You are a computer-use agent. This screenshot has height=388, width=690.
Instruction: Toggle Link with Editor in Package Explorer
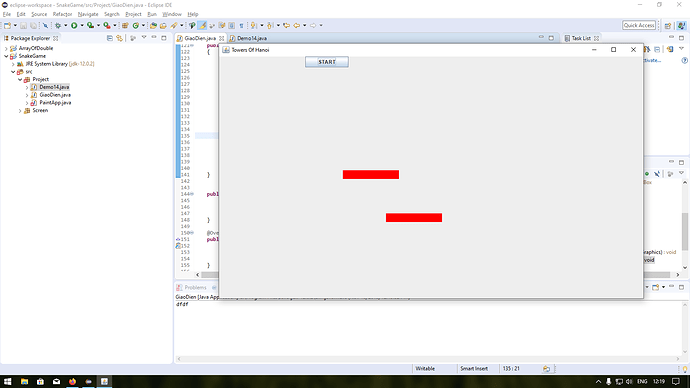[x=119, y=38]
